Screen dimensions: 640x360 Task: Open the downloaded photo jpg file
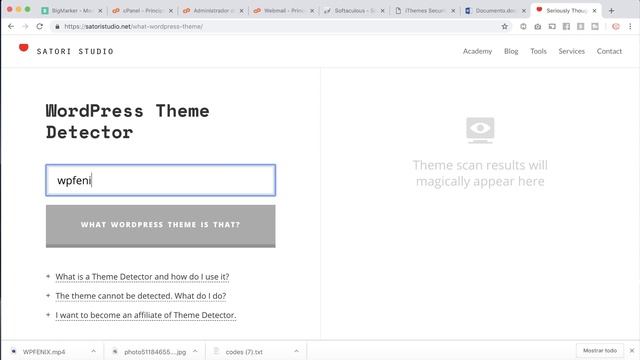pos(155,351)
